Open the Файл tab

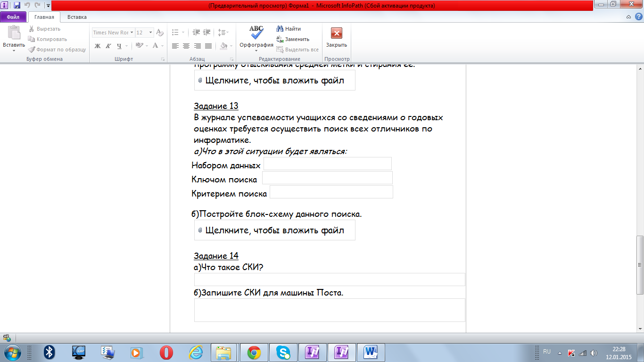coord(13,17)
